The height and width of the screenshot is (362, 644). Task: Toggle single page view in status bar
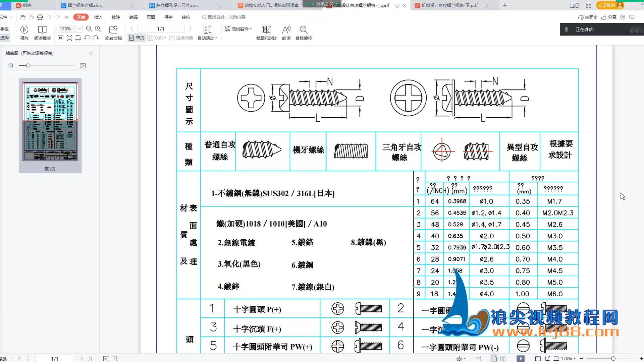494,359
